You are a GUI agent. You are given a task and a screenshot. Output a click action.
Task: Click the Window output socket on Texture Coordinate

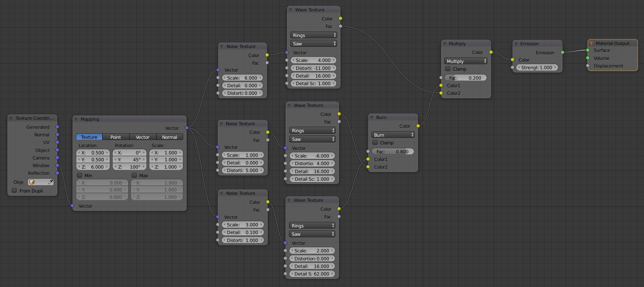57,165
